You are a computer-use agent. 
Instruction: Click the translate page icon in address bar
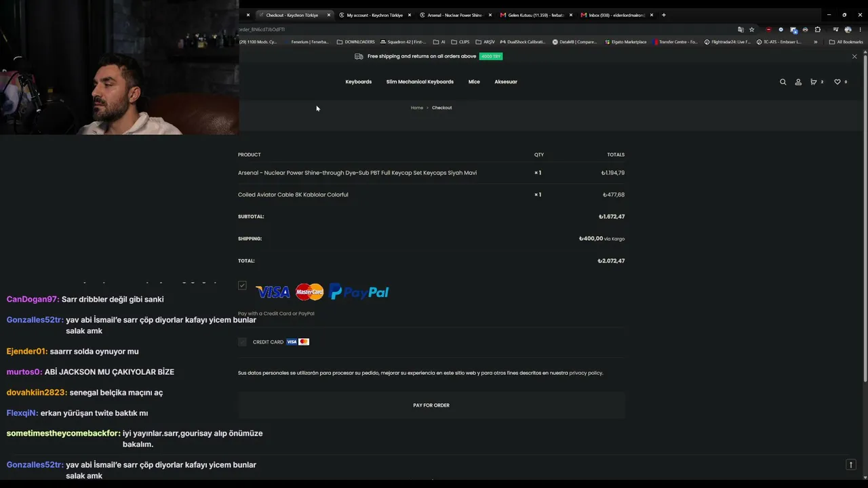pos(741,30)
